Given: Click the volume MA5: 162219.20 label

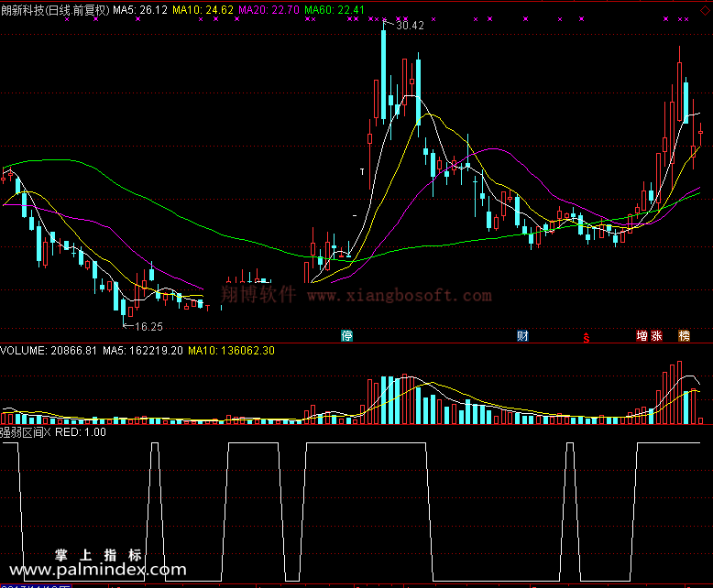Looking at the screenshot, I should click(143, 351).
